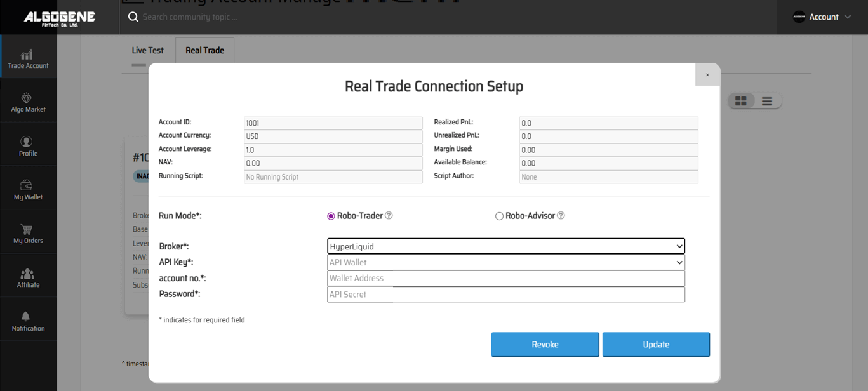Click the Revoke button

click(545, 344)
